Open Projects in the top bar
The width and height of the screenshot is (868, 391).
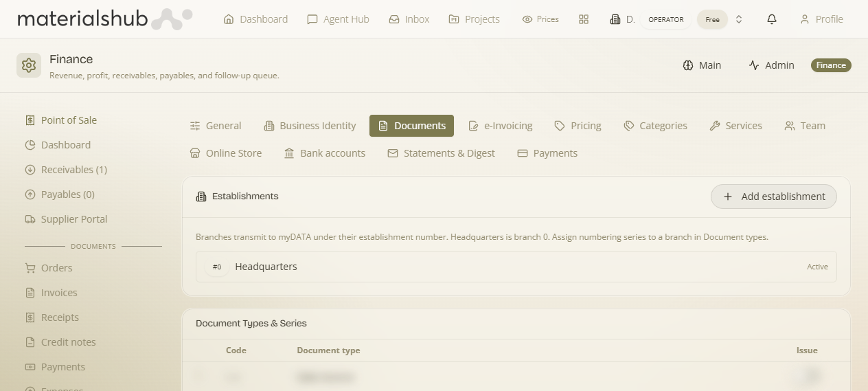click(474, 19)
